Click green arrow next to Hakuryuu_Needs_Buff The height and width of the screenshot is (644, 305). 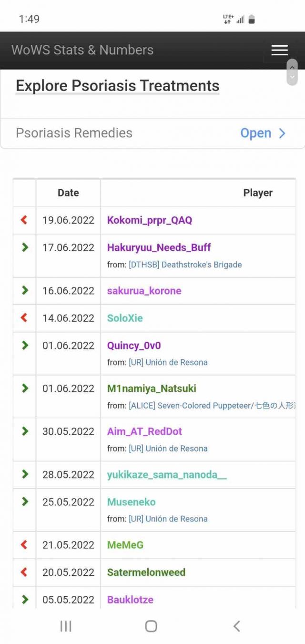[25, 247]
